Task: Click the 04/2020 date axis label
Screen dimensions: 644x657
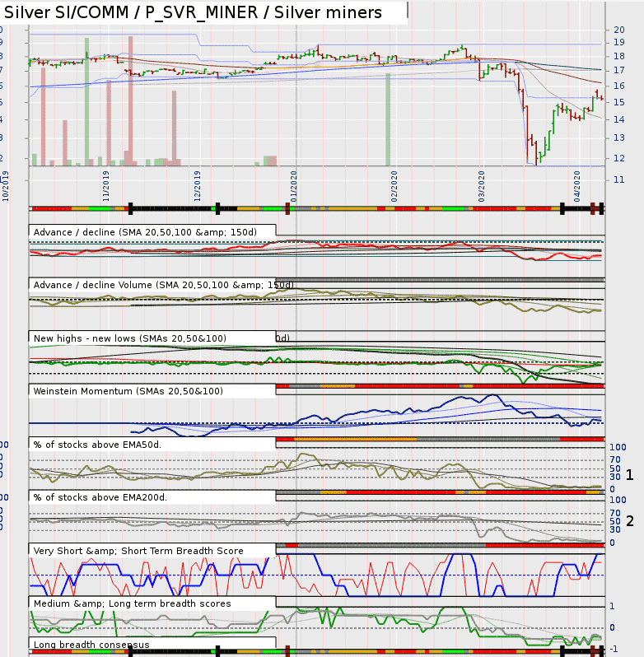Action: pyautogui.click(x=577, y=186)
